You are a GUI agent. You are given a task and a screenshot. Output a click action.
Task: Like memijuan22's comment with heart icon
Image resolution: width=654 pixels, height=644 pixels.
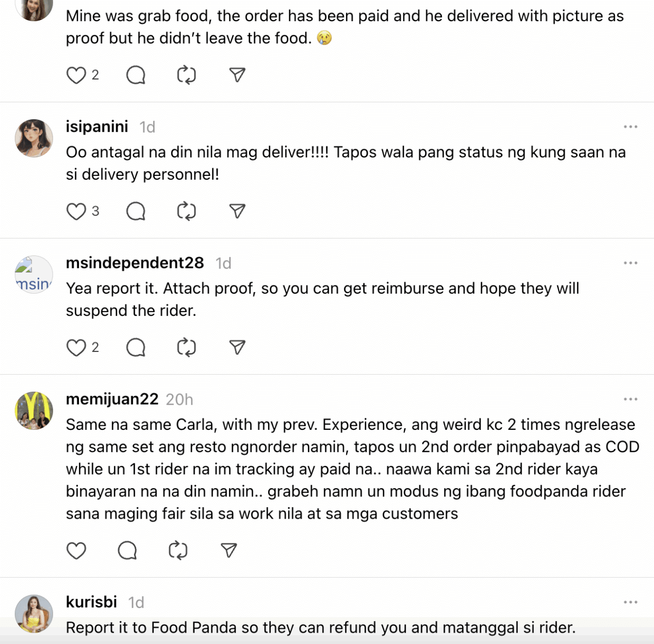click(76, 551)
